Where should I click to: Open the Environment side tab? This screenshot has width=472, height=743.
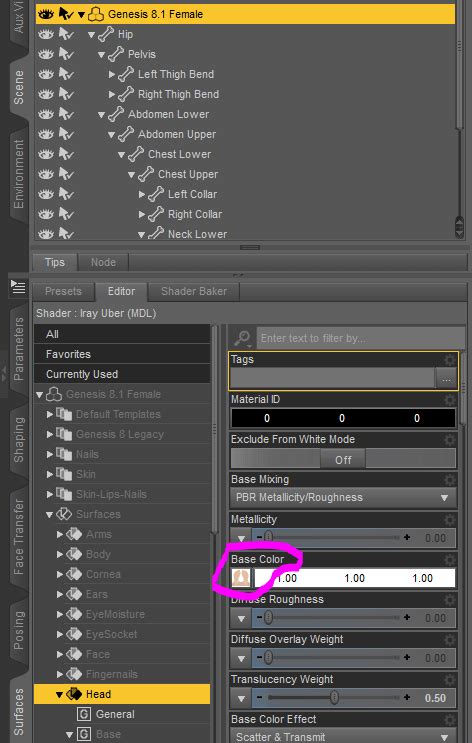(18, 173)
